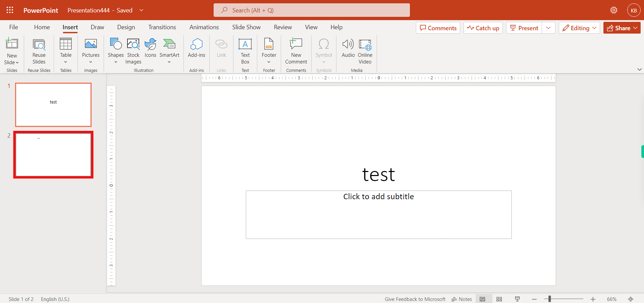
Task: Switch to the Review tab
Action: pyautogui.click(x=283, y=27)
